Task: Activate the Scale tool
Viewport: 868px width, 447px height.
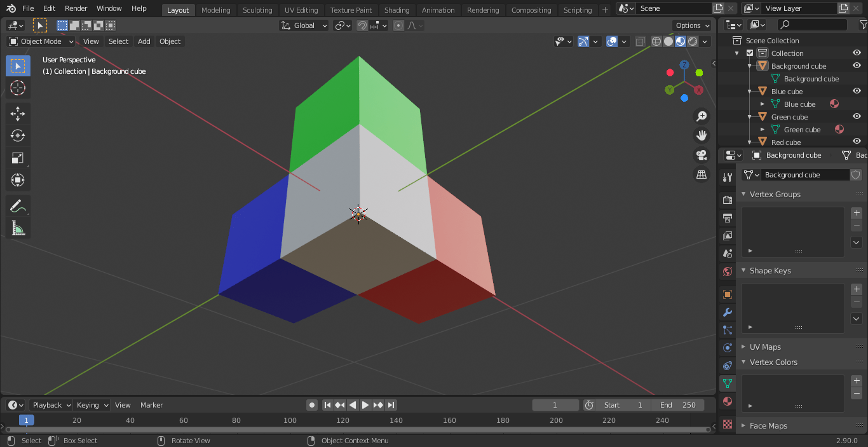Action: pyautogui.click(x=18, y=158)
